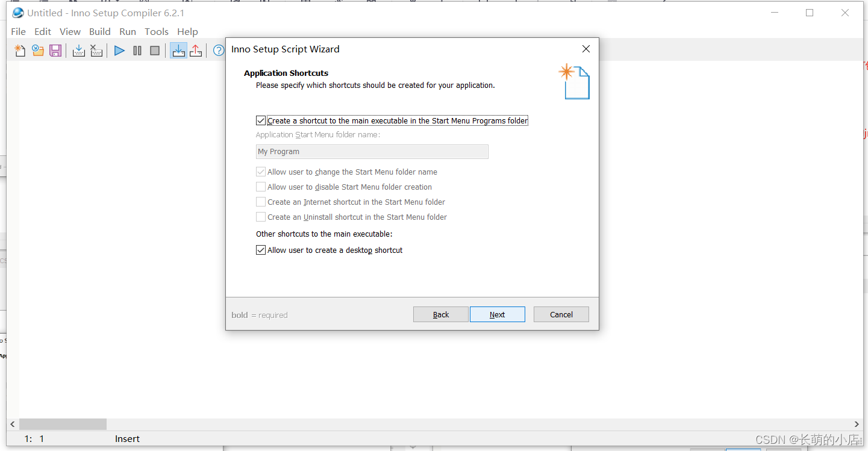Close the Script Wizard dialog
This screenshot has width=868, height=451.
pos(585,49)
